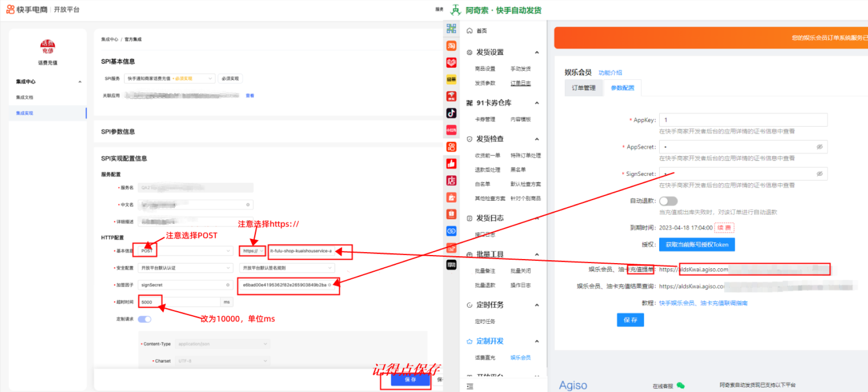Open the Douyin (TikTok) platform icon

(451, 113)
